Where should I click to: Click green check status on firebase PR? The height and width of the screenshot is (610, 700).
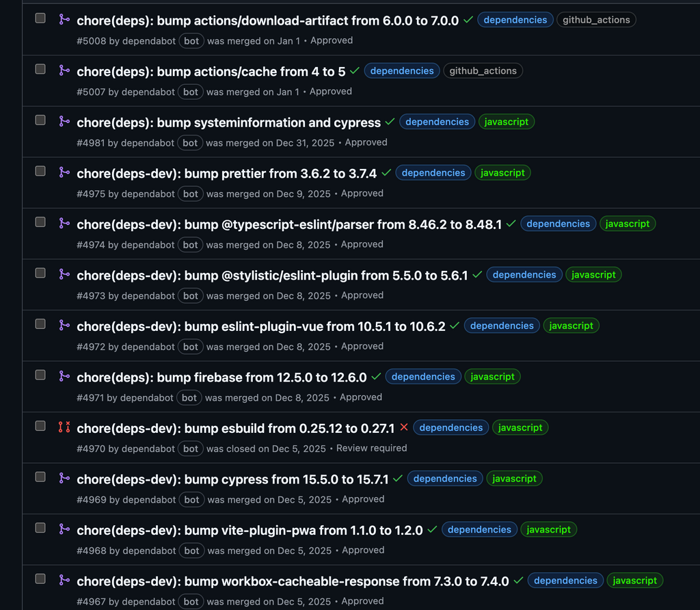pyautogui.click(x=376, y=377)
